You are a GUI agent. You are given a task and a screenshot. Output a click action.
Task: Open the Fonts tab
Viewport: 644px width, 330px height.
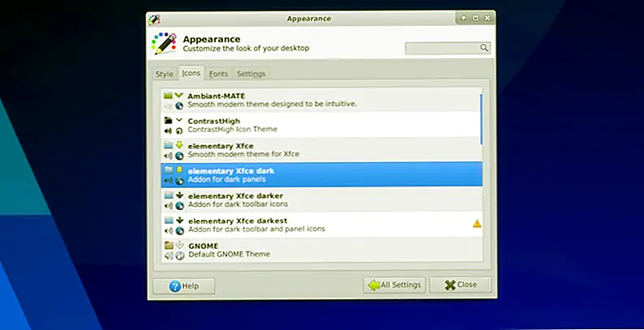point(218,74)
